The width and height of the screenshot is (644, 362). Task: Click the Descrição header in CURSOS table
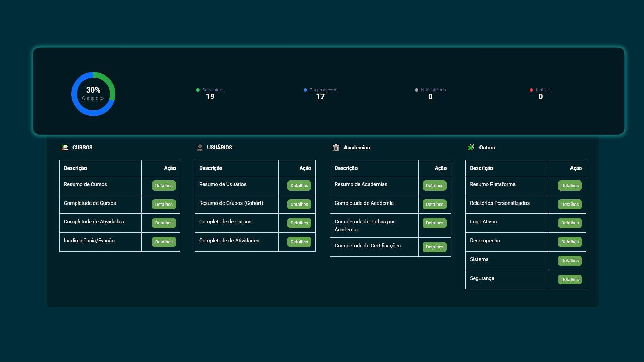tap(76, 168)
